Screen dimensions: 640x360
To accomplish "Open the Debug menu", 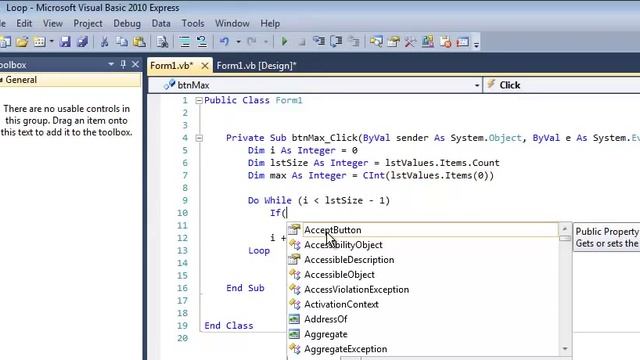I will click(127, 24).
